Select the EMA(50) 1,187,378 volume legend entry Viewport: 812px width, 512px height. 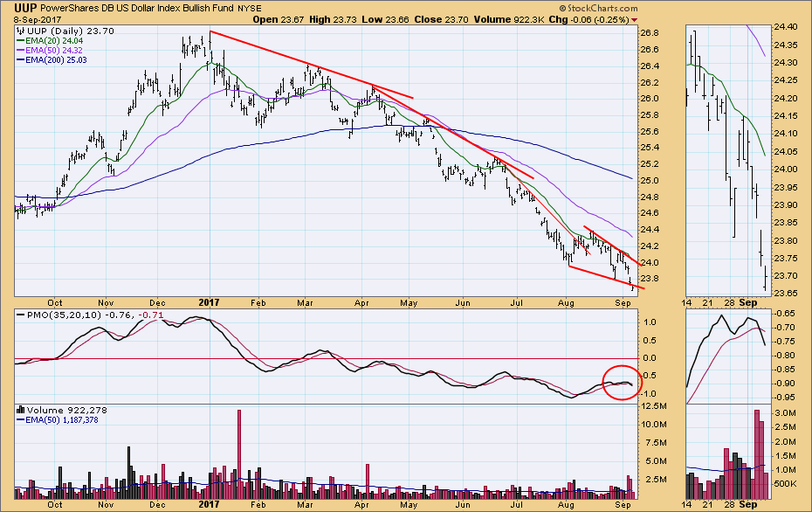62,419
